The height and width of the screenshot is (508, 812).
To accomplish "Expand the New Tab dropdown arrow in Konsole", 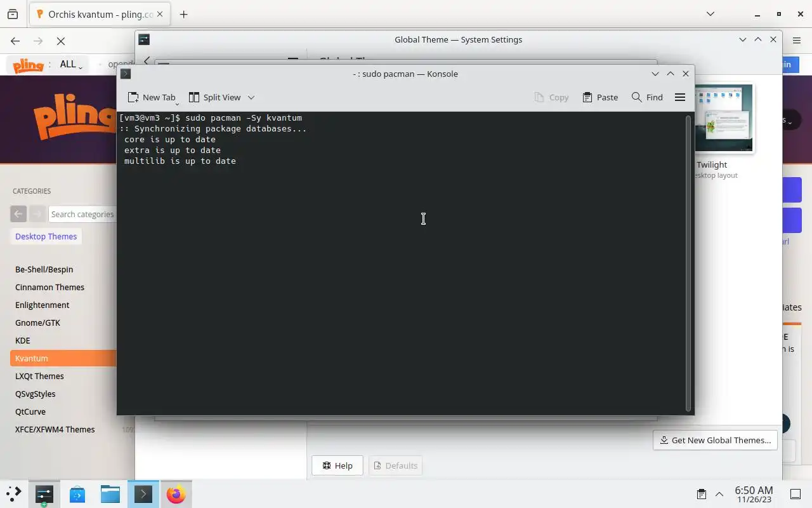I will 177,103.
